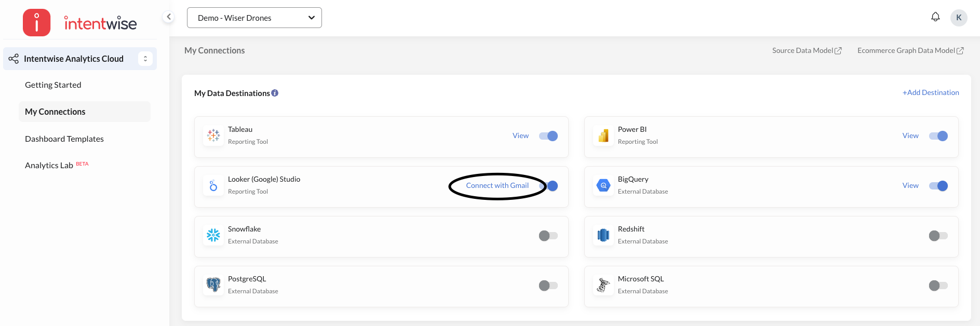
Task: Open Dashboard Templates
Action: pyautogui.click(x=64, y=139)
